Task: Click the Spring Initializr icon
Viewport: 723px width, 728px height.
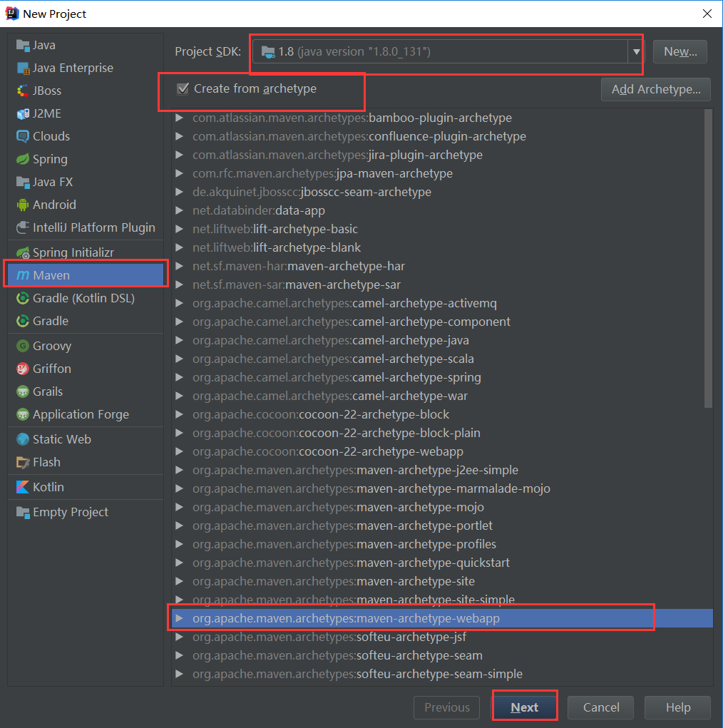Action: [x=23, y=252]
